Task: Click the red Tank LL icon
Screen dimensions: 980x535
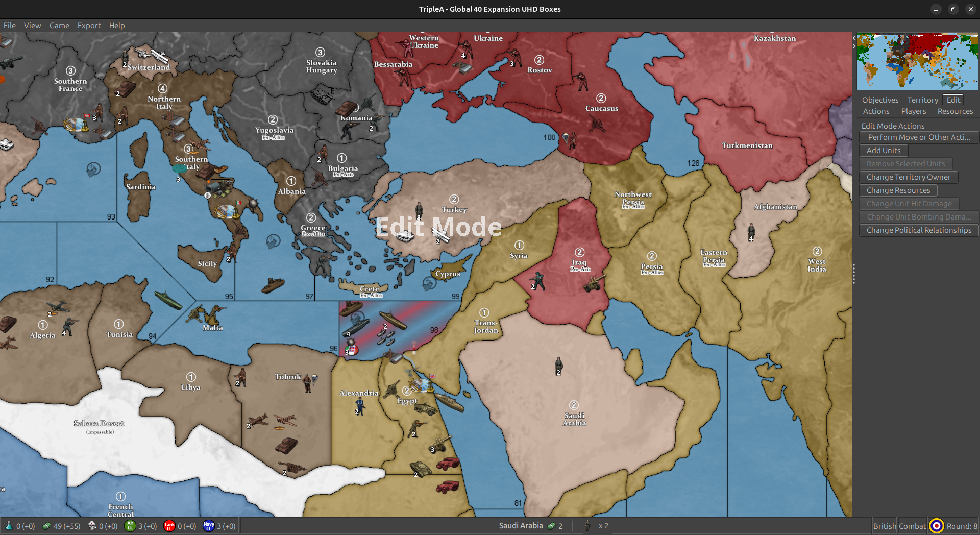Action: click(169, 526)
